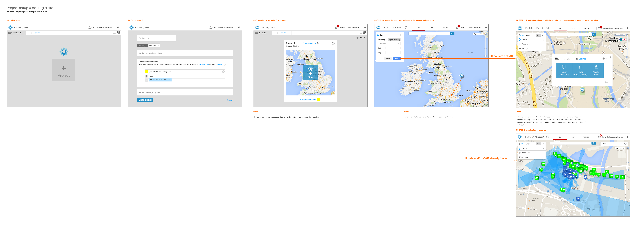Click Assign team tile

[596, 71]
